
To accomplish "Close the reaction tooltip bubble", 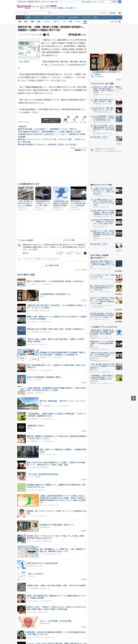I will point(60,119).
